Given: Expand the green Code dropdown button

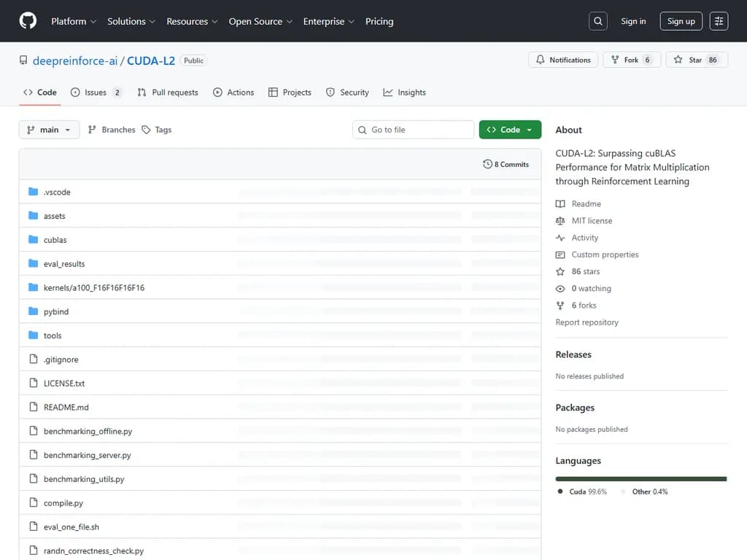Looking at the screenshot, I should (510, 130).
